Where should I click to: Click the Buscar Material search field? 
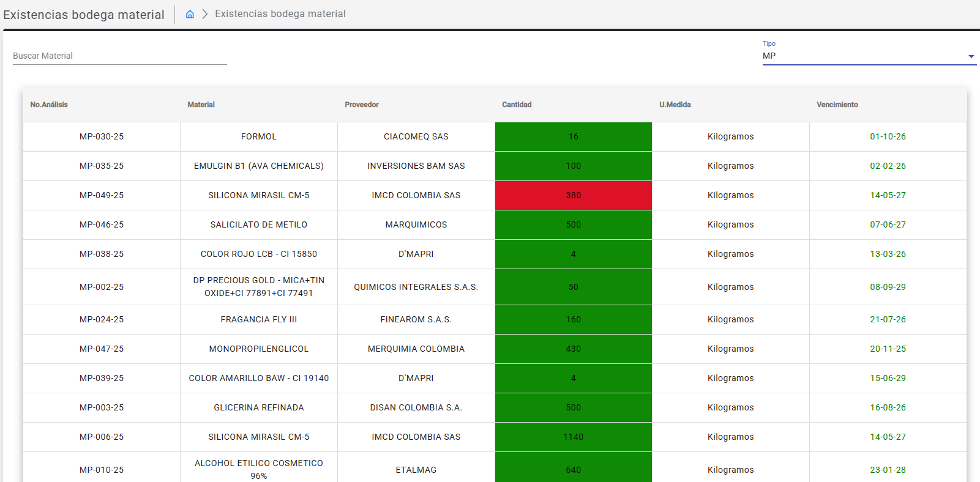(119, 56)
